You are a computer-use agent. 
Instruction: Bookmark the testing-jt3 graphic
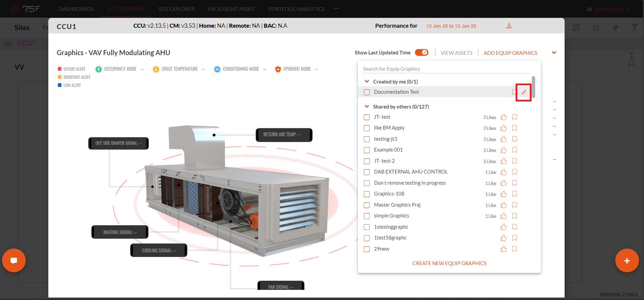515,139
